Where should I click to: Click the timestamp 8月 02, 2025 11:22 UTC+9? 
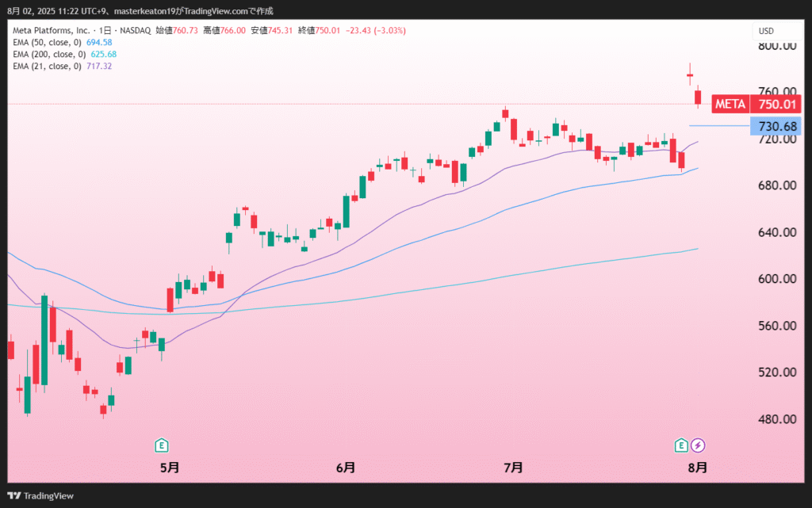56,11
